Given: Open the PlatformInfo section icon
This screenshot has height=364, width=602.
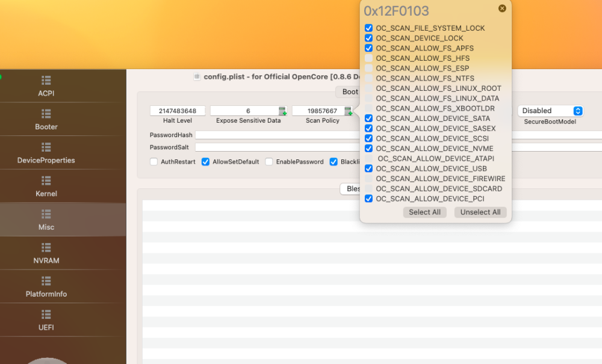Looking at the screenshot, I should pyautogui.click(x=46, y=281).
